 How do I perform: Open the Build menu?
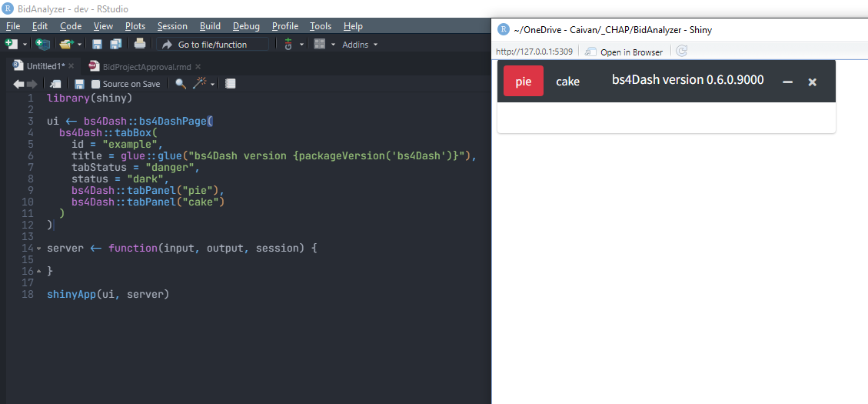[211, 26]
